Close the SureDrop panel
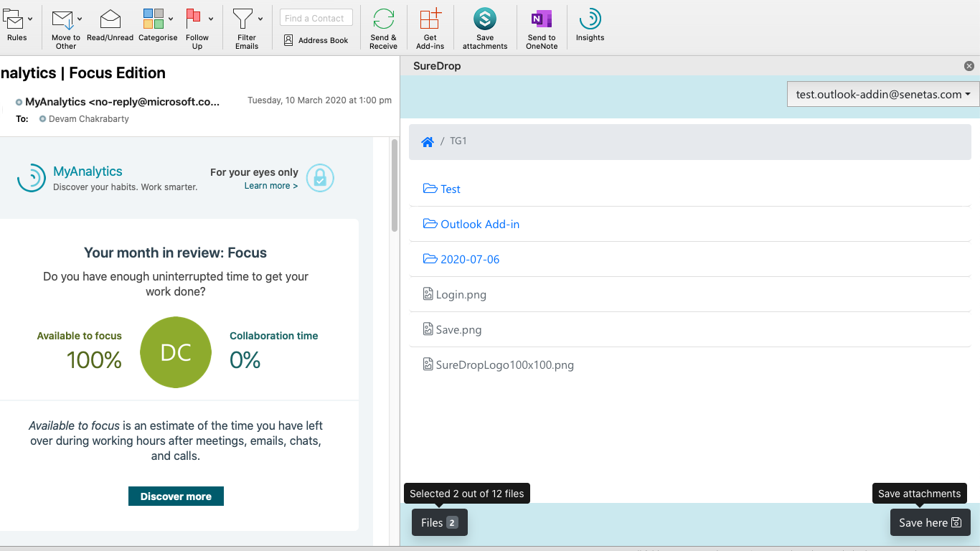 969,66
